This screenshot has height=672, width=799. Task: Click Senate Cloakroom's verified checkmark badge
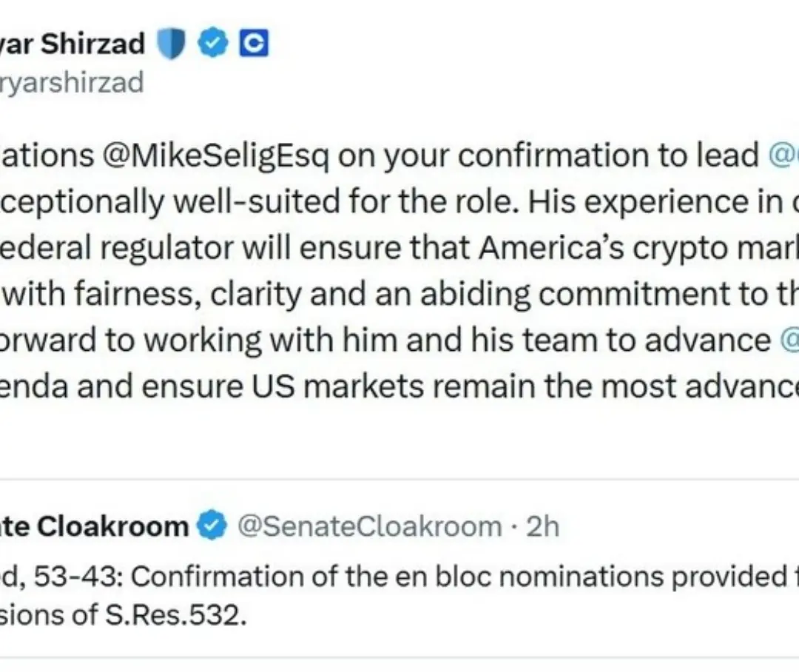click(x=212, y=527)
